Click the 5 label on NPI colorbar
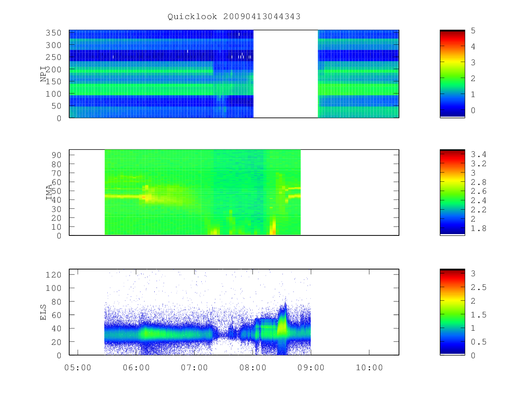This screenshot has width=532, height=399. point(473,30)
